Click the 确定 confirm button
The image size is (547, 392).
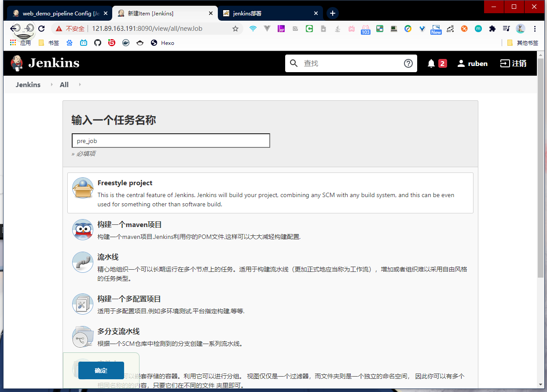coord(101,370)
